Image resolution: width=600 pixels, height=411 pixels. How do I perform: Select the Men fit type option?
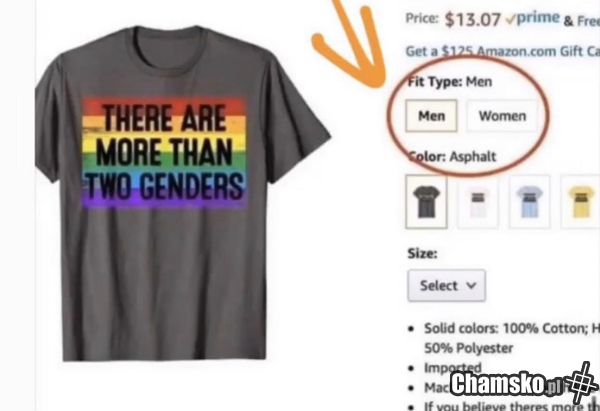431,116
